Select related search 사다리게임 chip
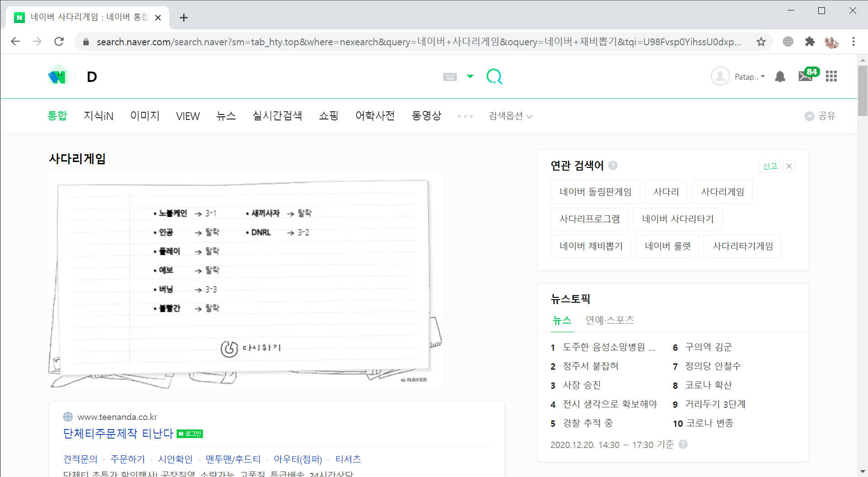The height and width of the screenshot is (477, 868). tap(723, 192)
